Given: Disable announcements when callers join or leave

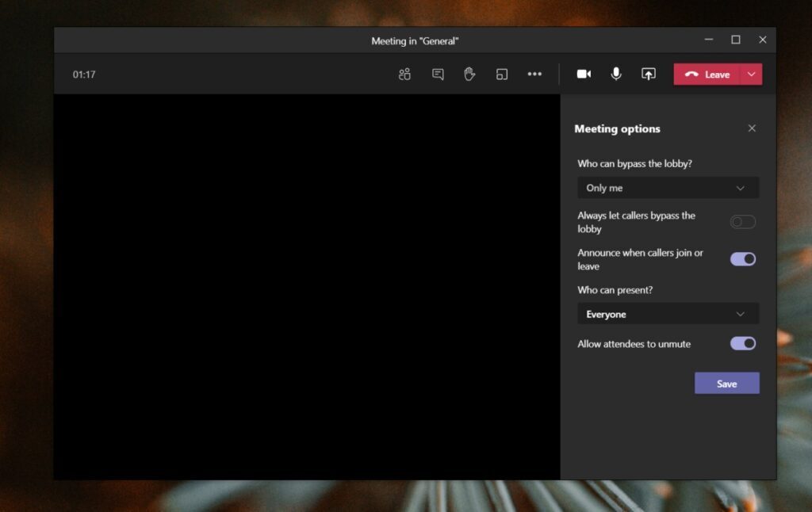Looking at the screenshot, I should pos(742,259).
